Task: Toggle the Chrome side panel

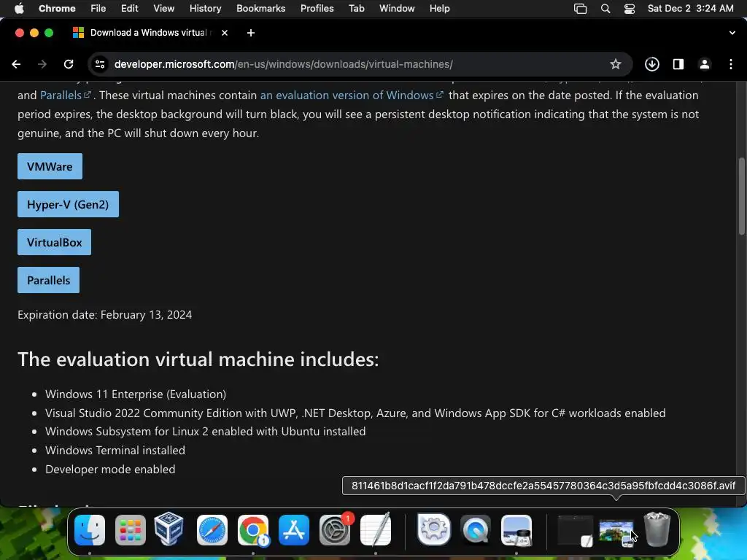Action: pos(678,64)
